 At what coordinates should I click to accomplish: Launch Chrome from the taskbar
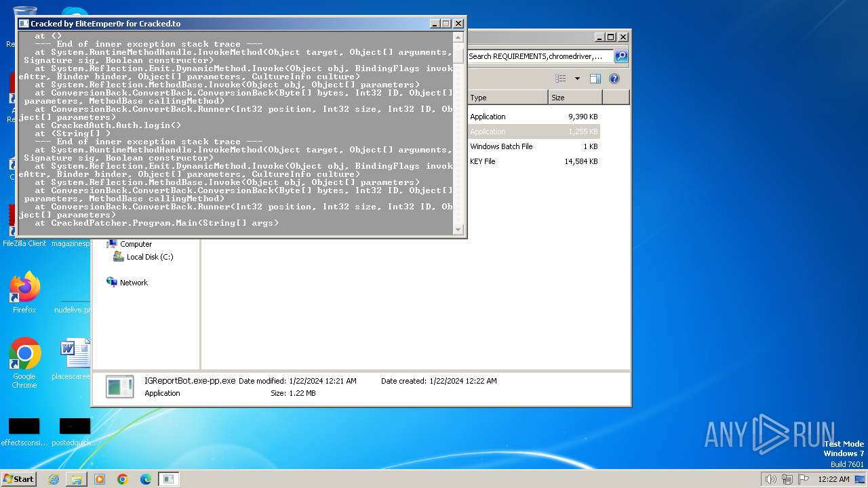tap(123, 479)
